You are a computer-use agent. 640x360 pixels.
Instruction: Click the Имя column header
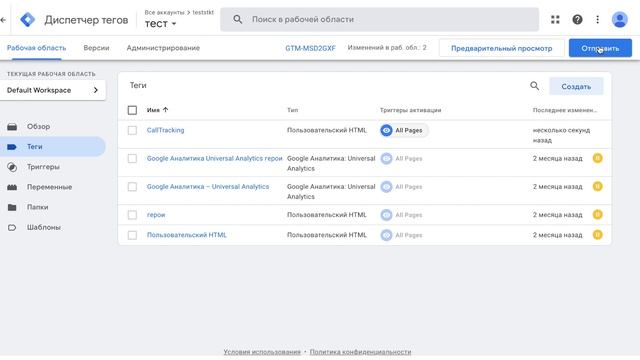pyautogui.click(x=153, y=110)
